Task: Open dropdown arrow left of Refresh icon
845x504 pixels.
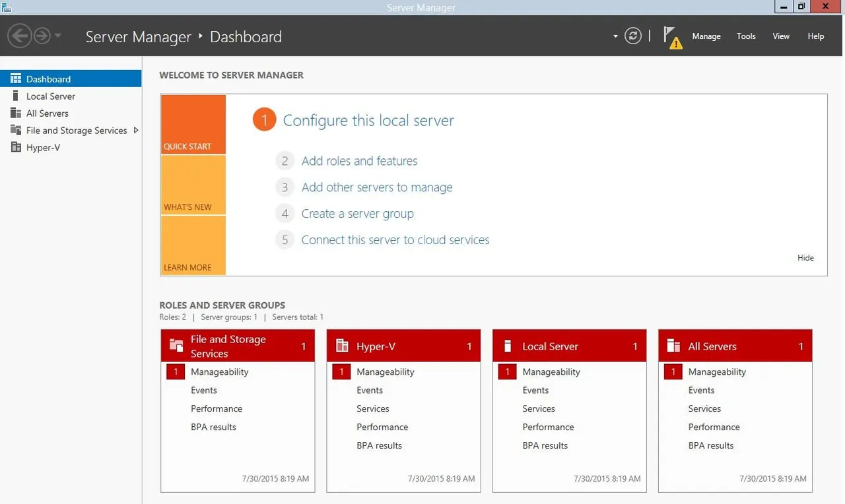Action: pos(615,36)
